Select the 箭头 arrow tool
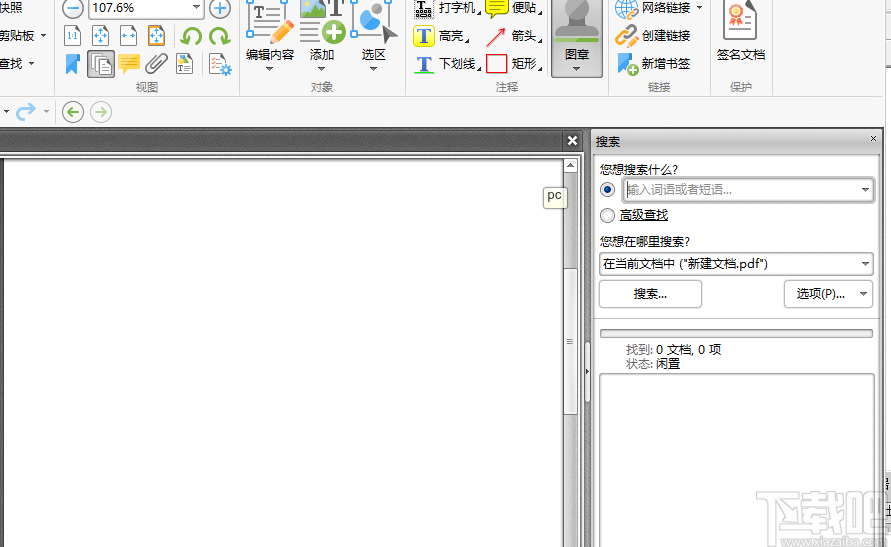This screenshot has width=891, height=547. tap(513, 36)
